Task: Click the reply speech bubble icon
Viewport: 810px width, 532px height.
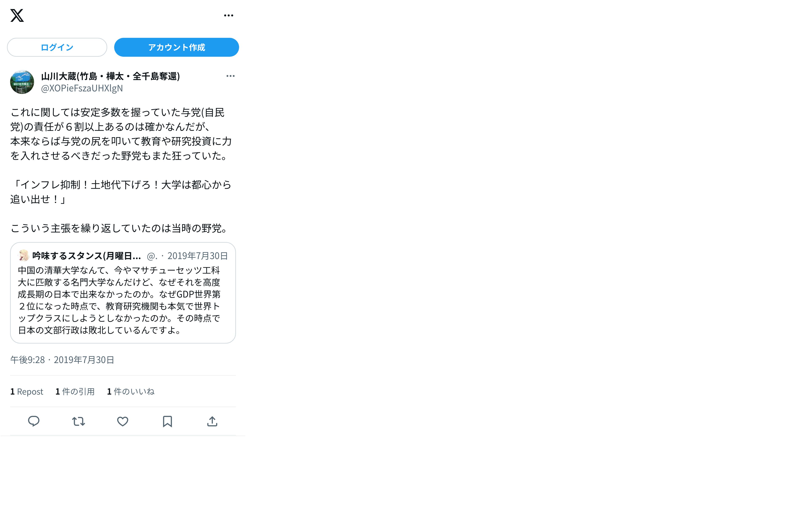Action: click(x=34, y=421)
